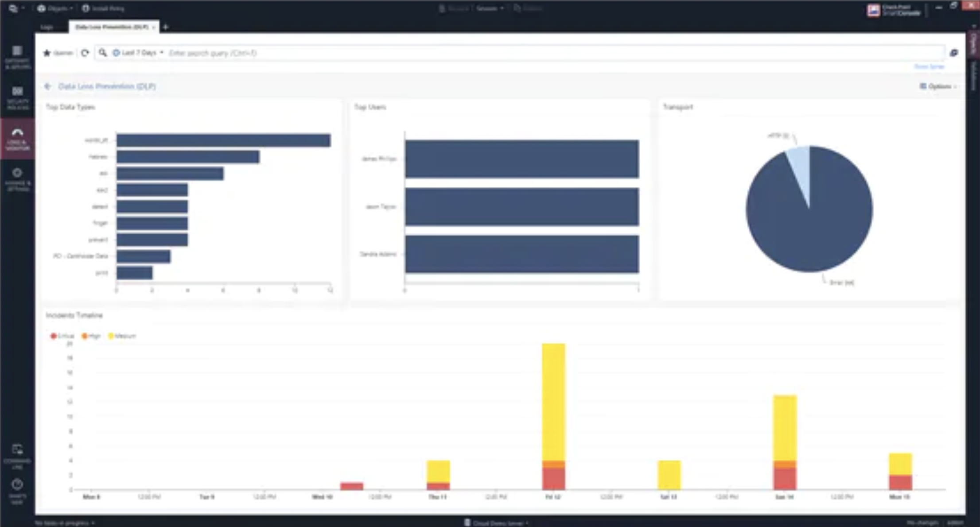Click the refresh icon beside Queries
Viewport: 980px width, 527px height.
click(85, 53)
